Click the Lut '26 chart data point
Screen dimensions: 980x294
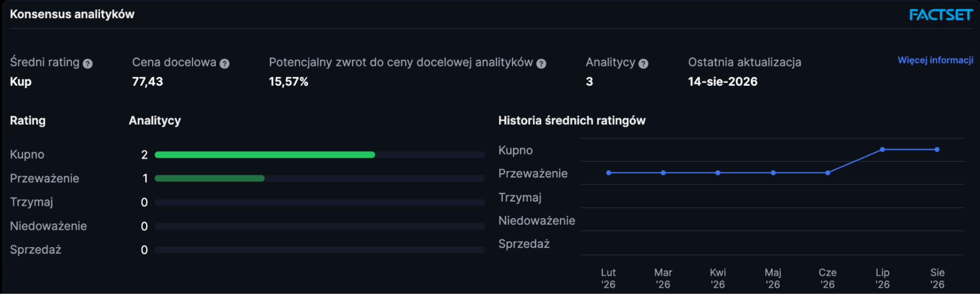608,173
